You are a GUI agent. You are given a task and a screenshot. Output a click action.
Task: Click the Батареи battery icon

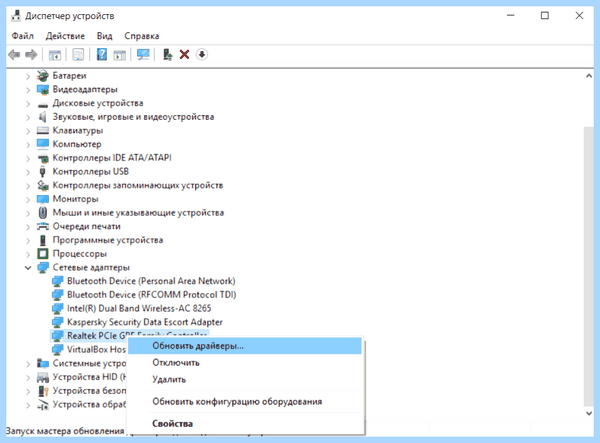(x=43, y=75)
